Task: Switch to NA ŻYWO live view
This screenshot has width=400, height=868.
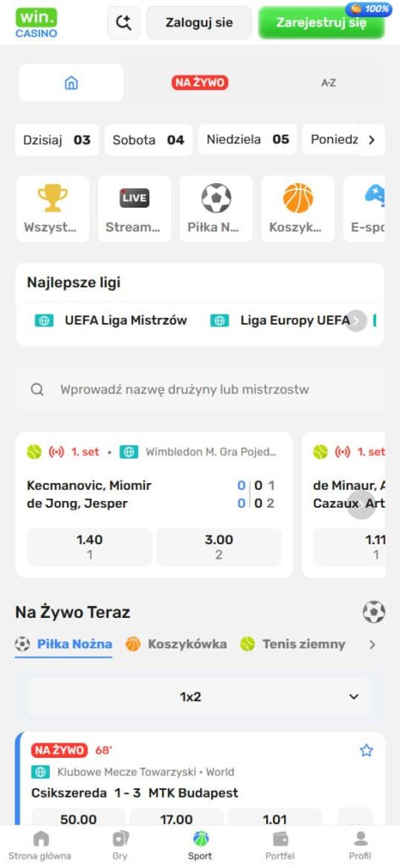Action: click(200, 83)
